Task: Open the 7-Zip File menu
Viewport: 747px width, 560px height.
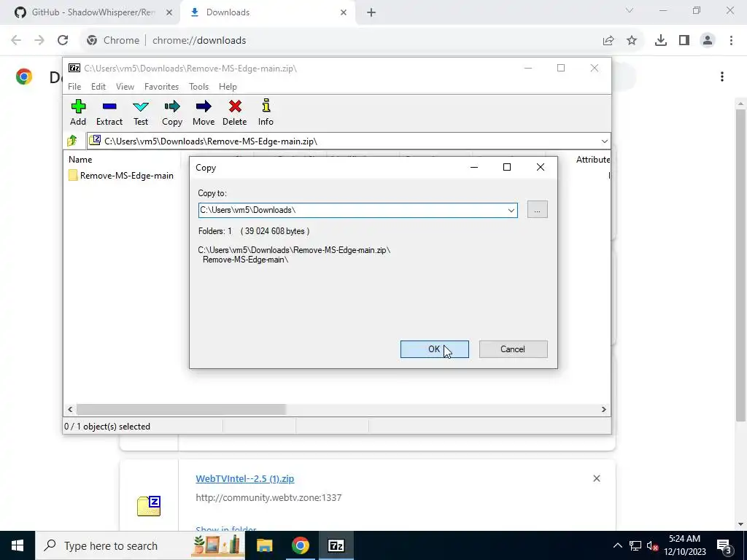Action: coord(74,87)
